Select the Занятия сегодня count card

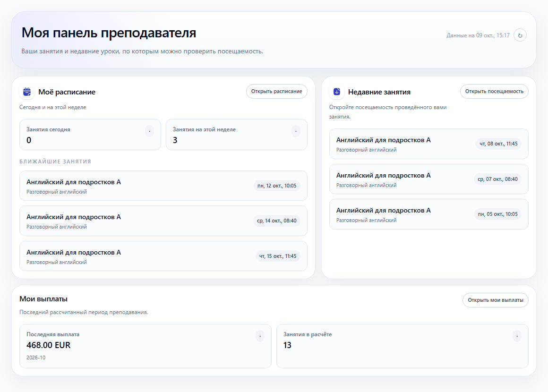90,135
